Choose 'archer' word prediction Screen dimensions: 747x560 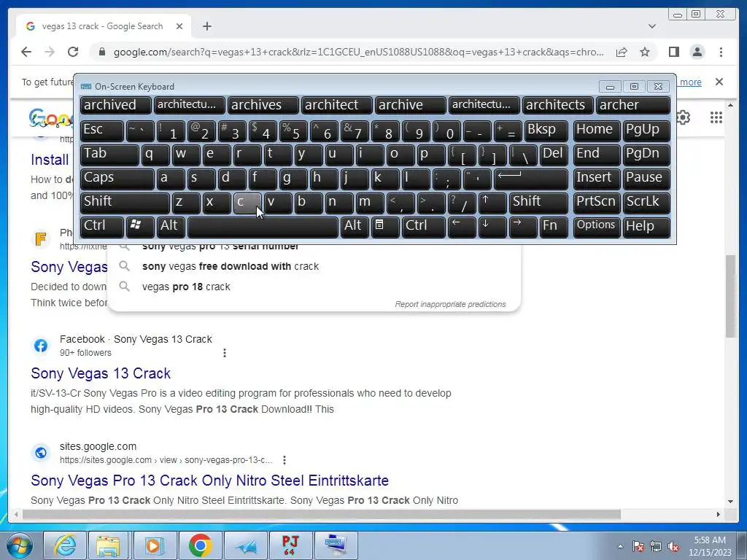point(633,105)
